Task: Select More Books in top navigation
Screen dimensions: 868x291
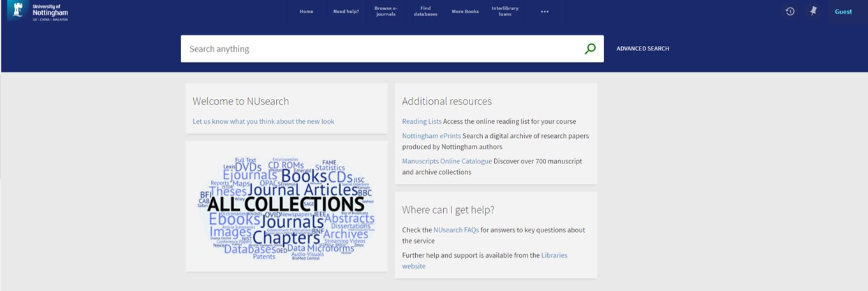Action: click(x=465, y=11)
